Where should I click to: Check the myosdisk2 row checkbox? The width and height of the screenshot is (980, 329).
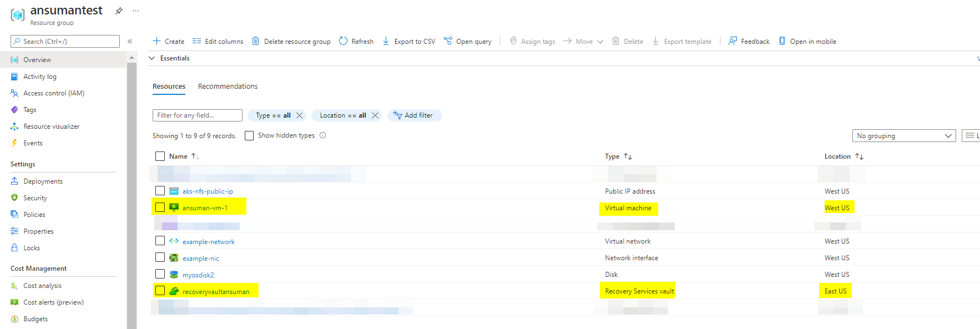160,274
